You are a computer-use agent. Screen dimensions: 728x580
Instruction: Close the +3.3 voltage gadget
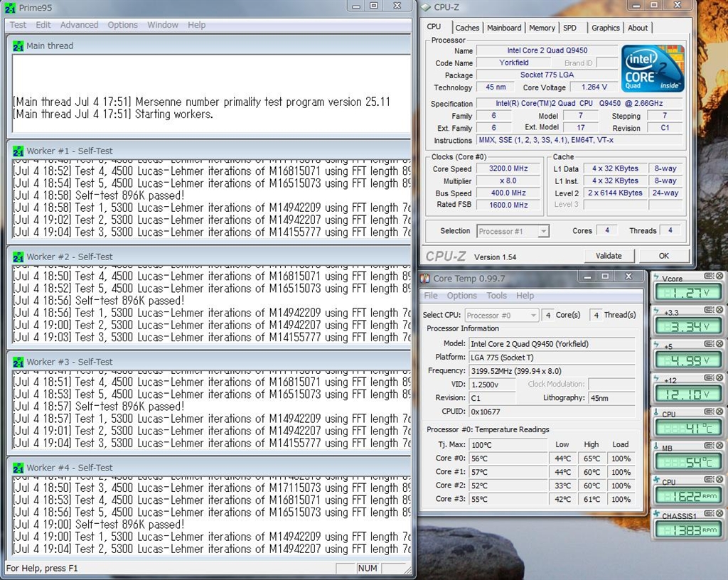(x=719, y=309)
